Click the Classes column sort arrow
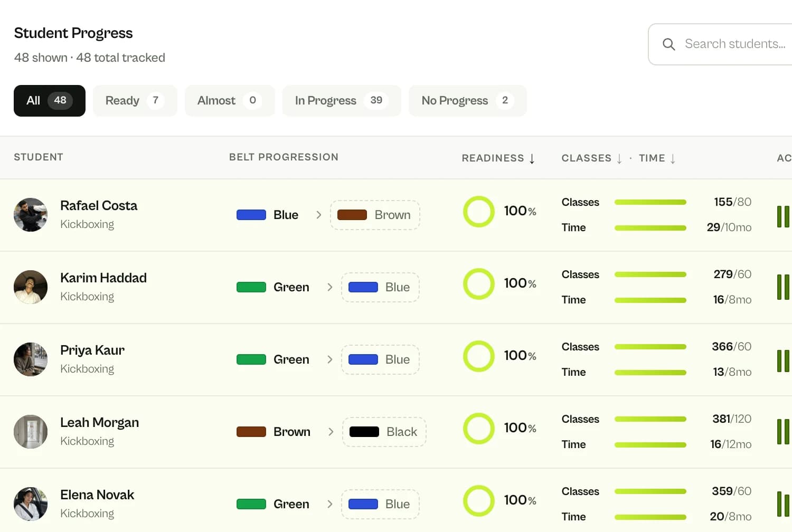The width and height of the screenshot is (792, 532). point(619,158)
